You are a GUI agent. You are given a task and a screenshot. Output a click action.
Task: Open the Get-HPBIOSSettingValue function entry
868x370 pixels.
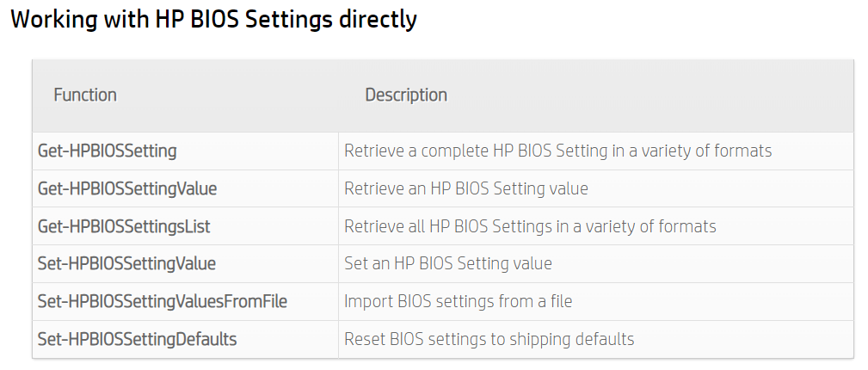pyautogui.click(x=127, y=188)
